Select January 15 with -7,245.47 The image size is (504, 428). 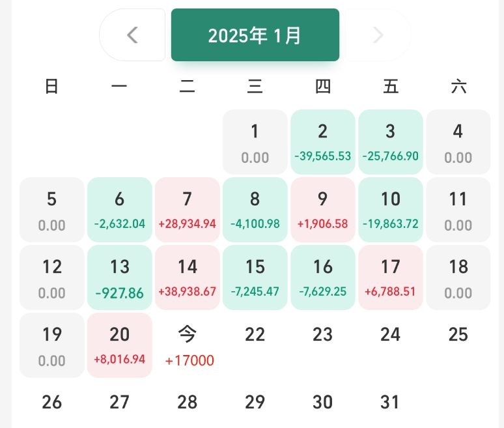[x=255, y=278]
